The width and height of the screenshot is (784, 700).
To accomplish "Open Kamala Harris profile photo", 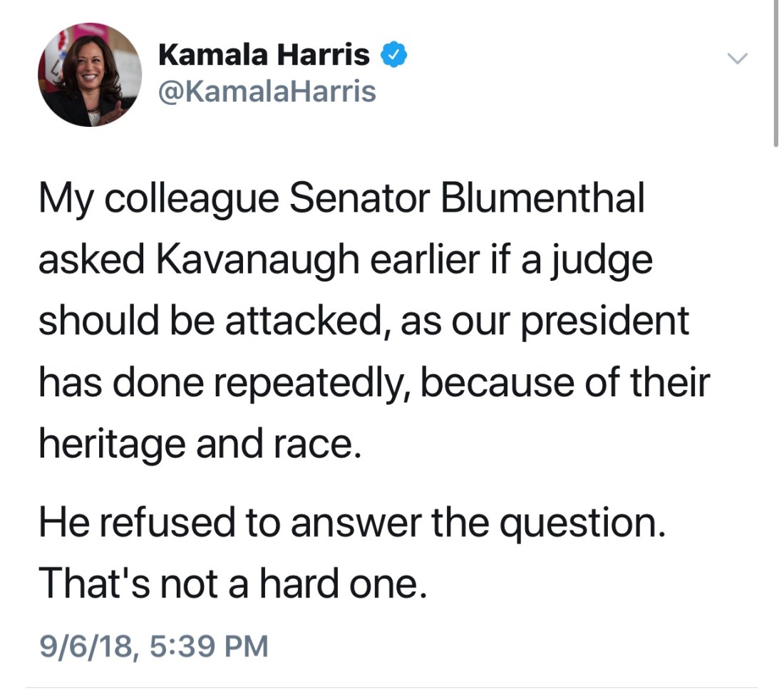I will coord(89,75).
